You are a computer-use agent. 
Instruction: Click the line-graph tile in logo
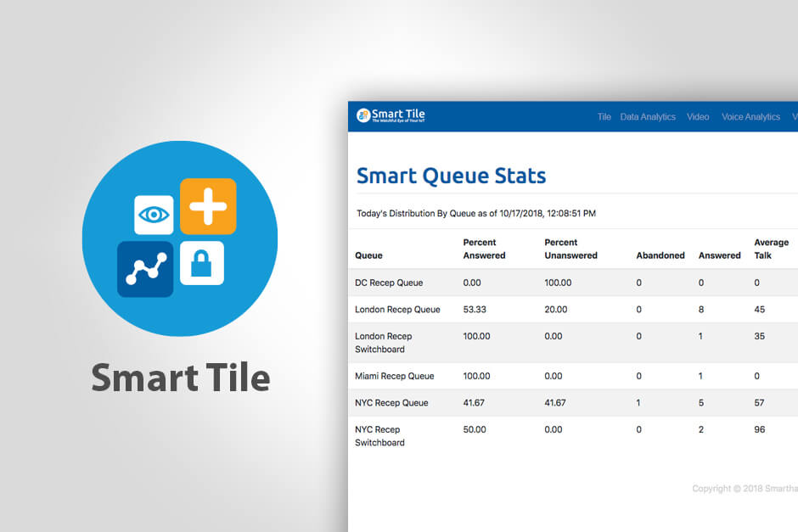point(145,269)
